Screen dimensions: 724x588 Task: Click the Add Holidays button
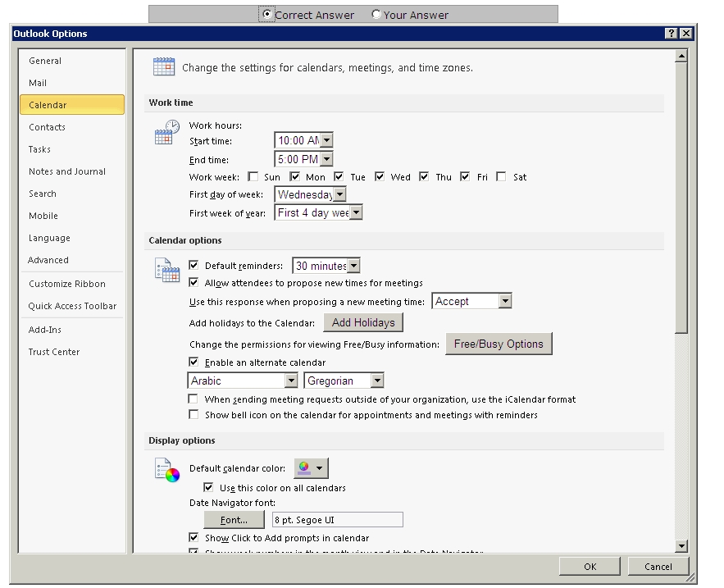(x=363, y=322)
